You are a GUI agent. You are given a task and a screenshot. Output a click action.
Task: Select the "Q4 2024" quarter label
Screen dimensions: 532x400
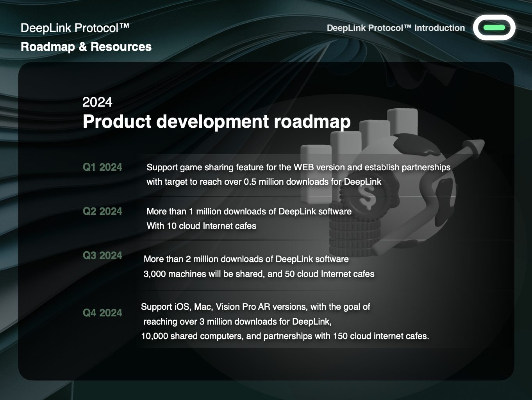pos(102,313)
